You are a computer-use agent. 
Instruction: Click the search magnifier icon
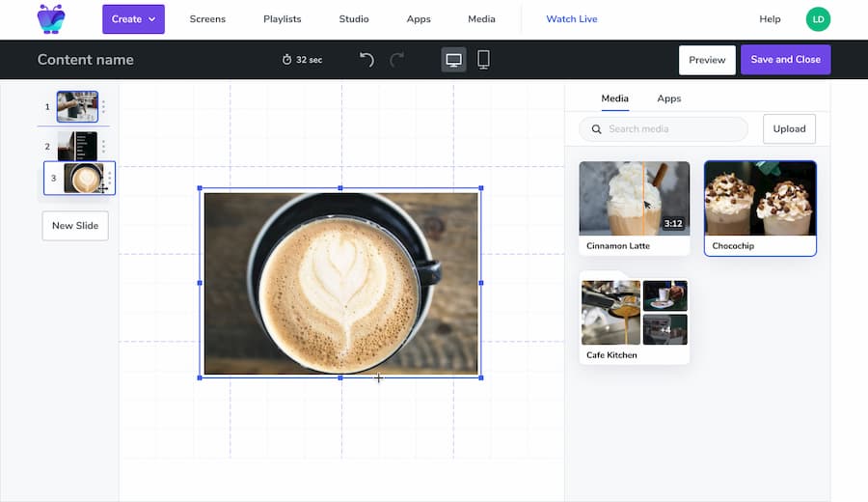(596, 129)
